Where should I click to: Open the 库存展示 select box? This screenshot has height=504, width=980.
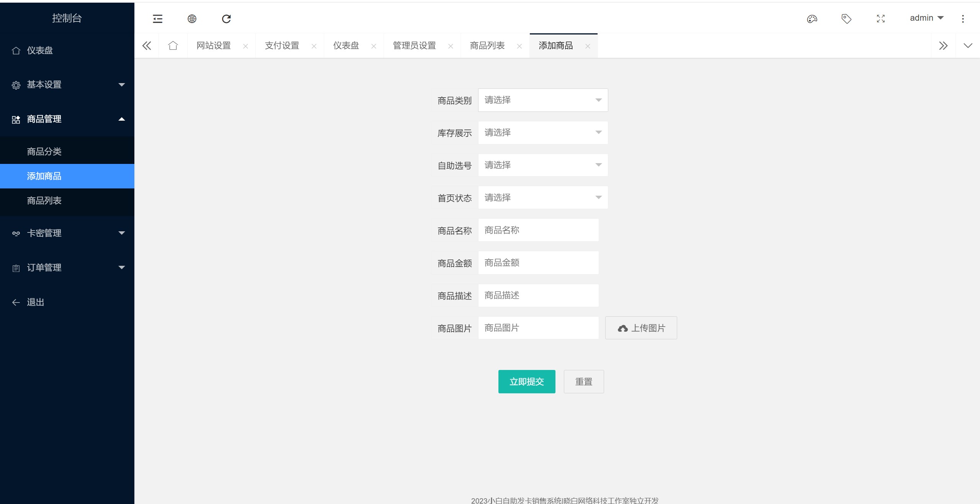click(542, 133)
